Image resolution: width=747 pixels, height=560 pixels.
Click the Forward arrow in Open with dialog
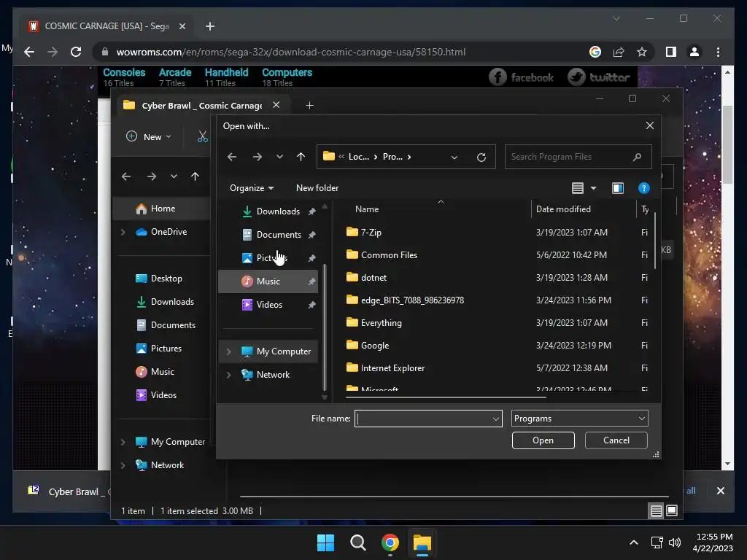pos(258,157)
